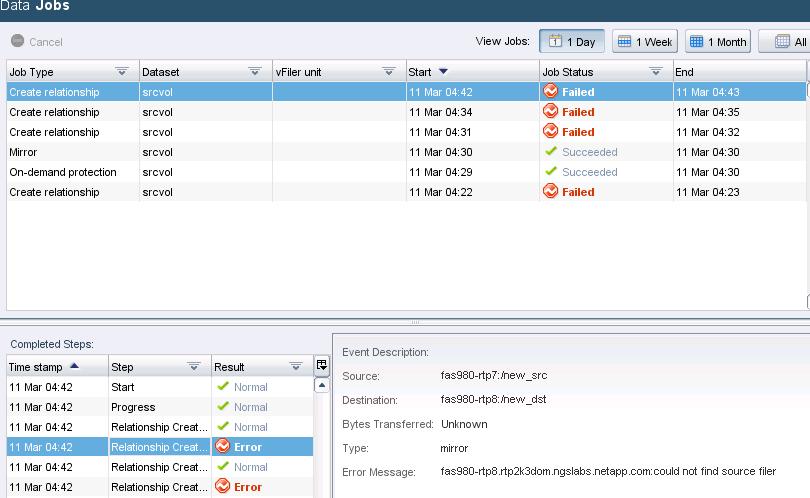
Task: Select Create relationship job started 04:34
Action: point(406,112)
